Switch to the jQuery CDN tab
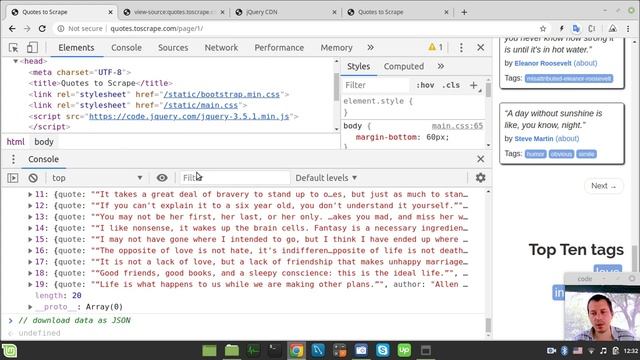This screenshot has height=360, width=640. point(286,12)
